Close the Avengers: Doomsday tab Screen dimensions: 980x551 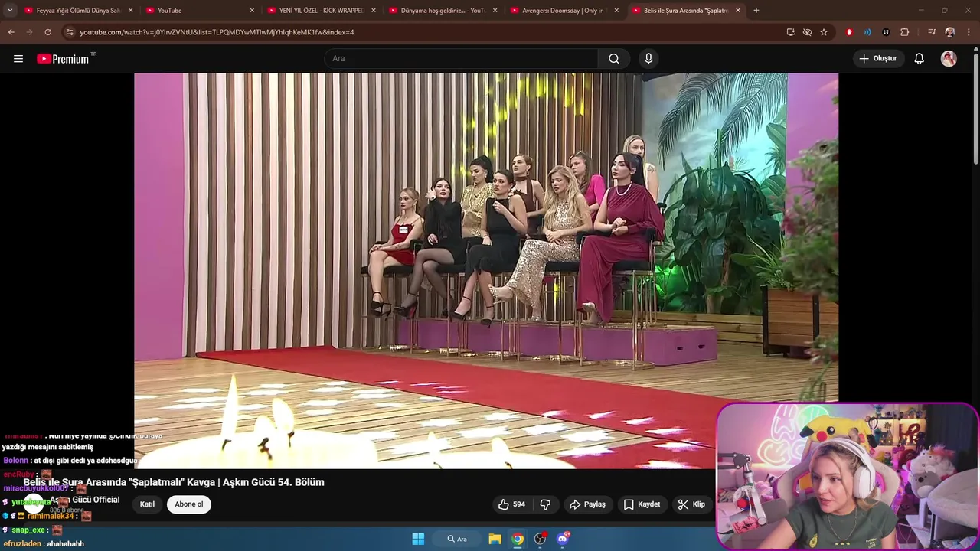(616, 11)
